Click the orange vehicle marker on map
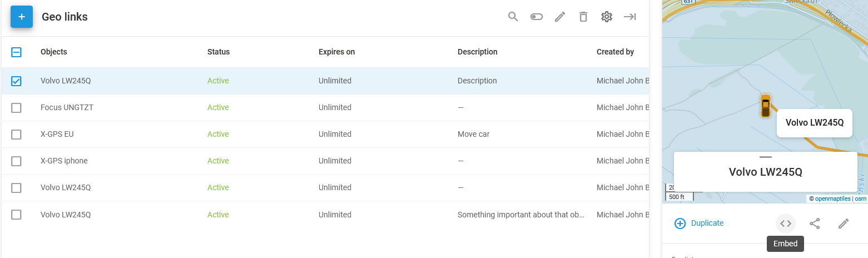This screenshot has width=868, height=258. click(x=766, y=106)
